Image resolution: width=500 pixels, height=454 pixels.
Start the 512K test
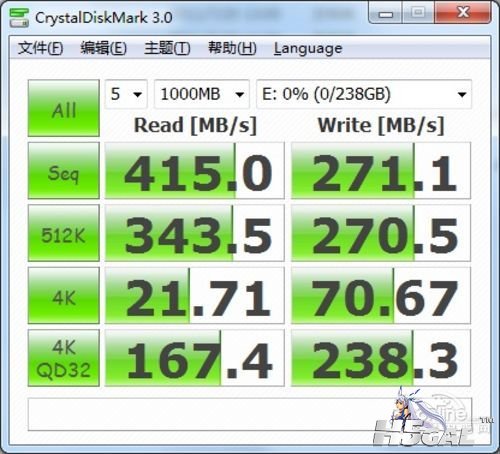pyautogui.click(x=64, y=233)
